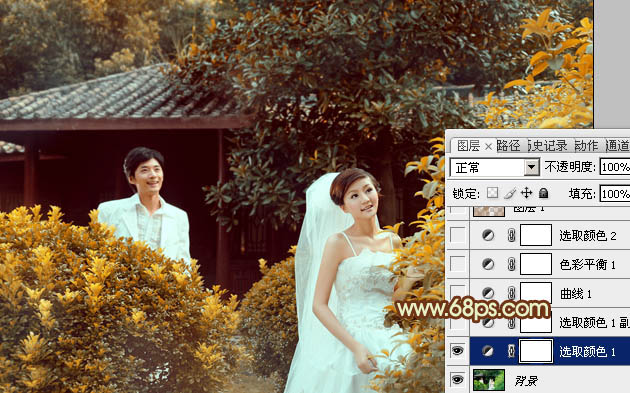This screenshot has height=393, width=630.
Task: Switch to the 历史记录 tab
Action: 548,145
